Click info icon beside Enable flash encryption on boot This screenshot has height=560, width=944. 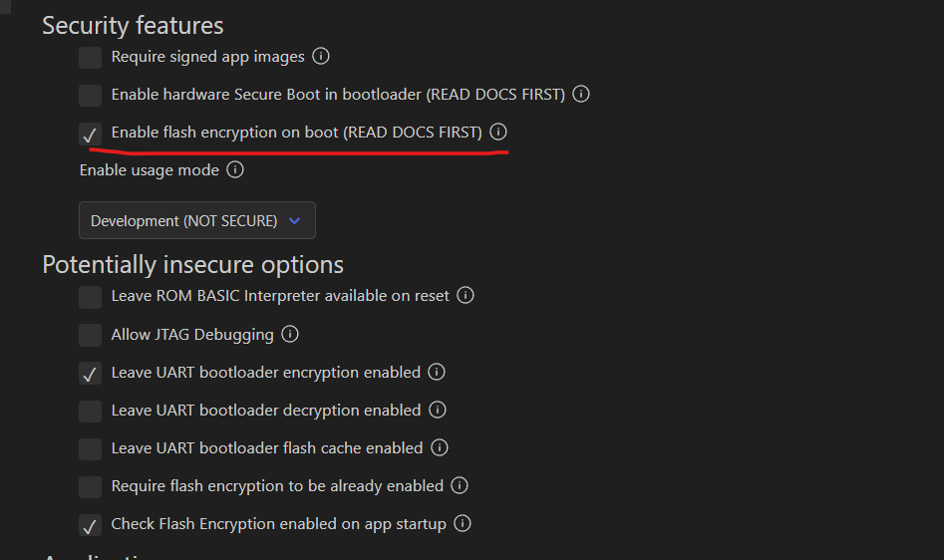[498, 132]
